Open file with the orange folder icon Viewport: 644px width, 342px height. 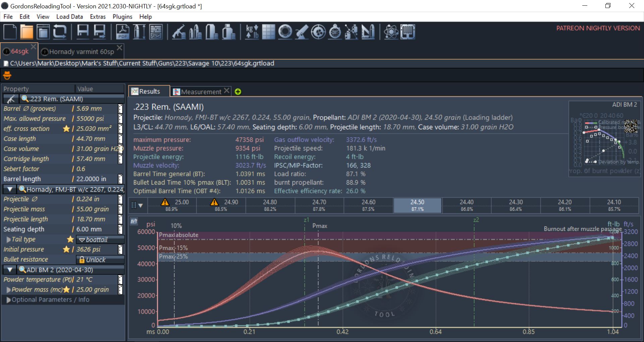point(26,32)
